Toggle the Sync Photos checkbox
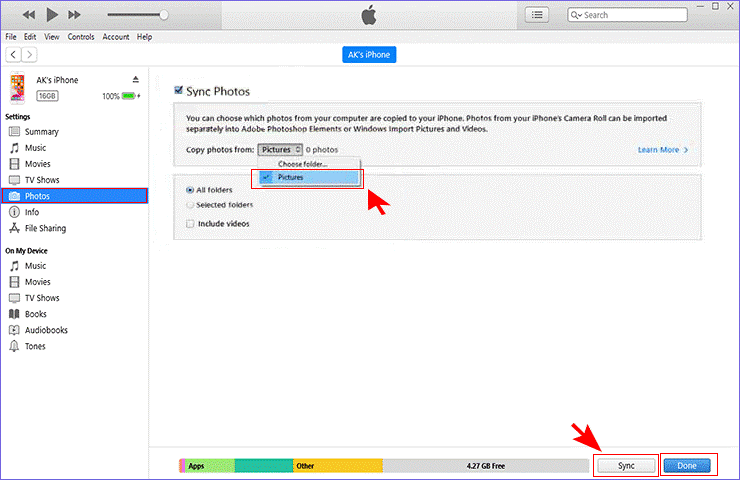 coord(178,90)
